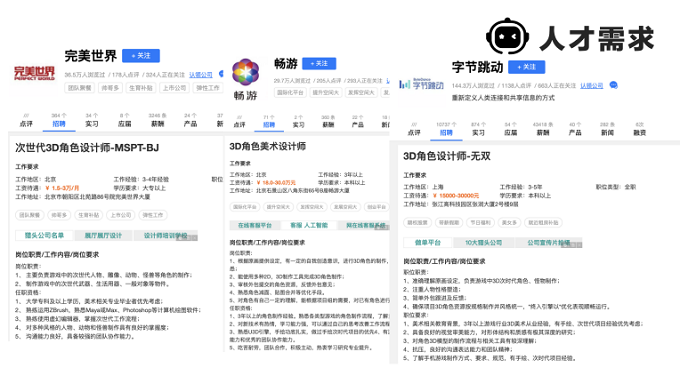This screenshot has width=680, height=376.
Task: Open the 展厅展厅设计 ad link
Action: pos(103,235)
